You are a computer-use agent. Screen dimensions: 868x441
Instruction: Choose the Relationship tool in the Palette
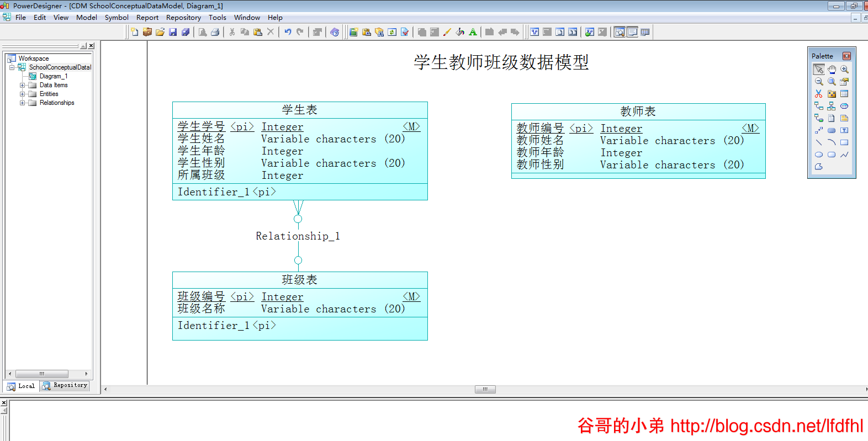[819, 106]
